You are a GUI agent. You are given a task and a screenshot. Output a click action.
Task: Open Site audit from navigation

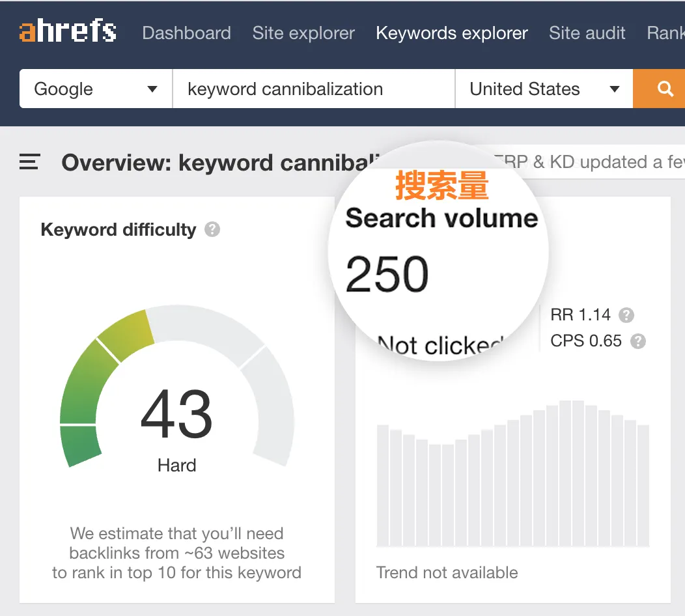coord(587,33)
